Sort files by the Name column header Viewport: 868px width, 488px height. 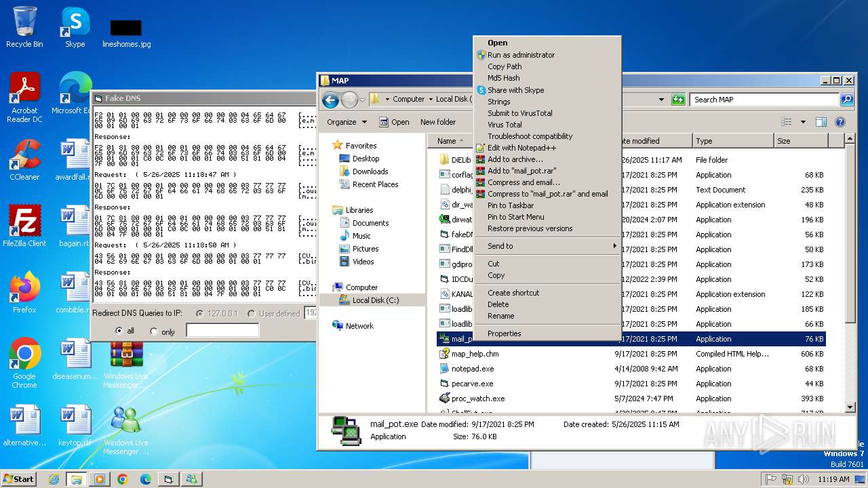pyautogui.click(x=447, y=141)
